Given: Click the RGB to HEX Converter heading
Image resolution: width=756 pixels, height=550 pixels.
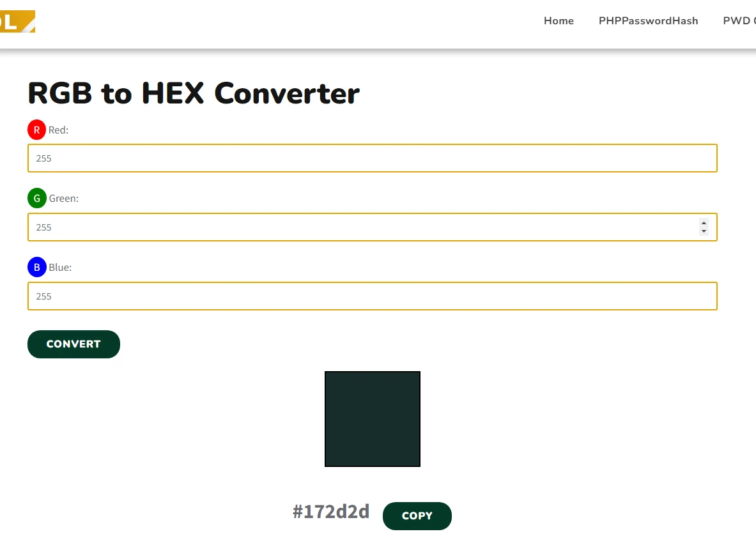Looking at the screenshot, I should click(x=194, y=93).
